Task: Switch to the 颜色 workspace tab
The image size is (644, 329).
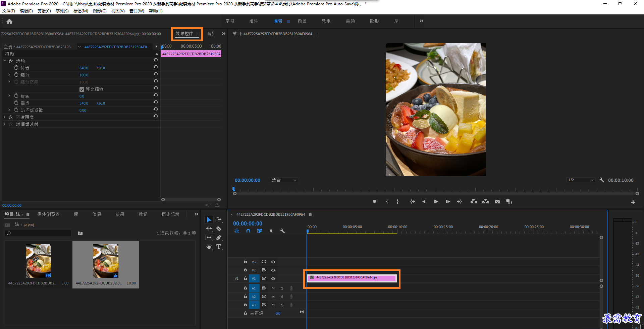Action: click(x=302, y=21)
